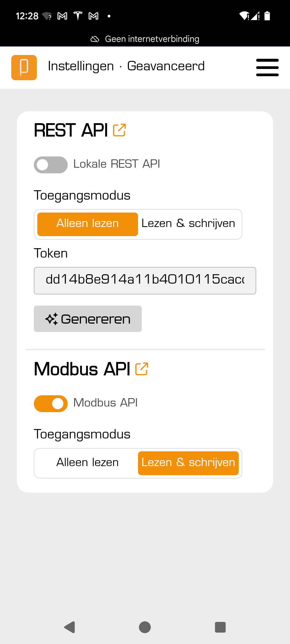Tap the Android back navigation button
The image size is (290, 644).
(x=70, y=627)
